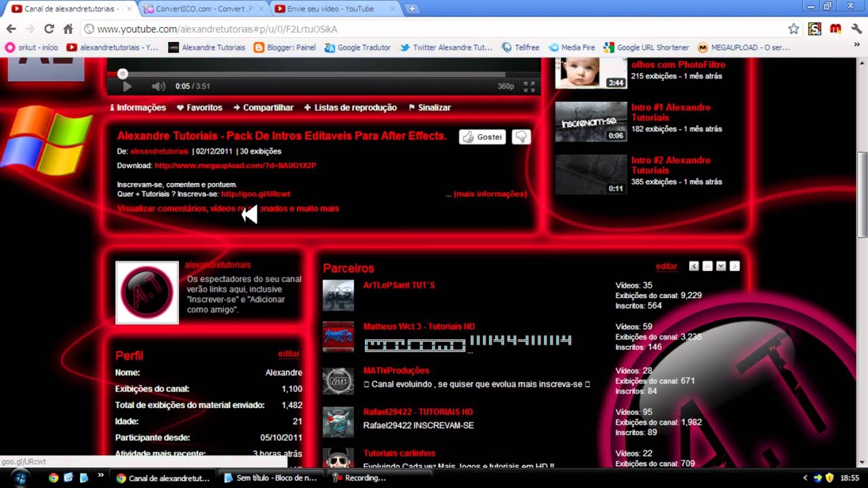Open Rafael29422 - TUTORIAIS HD channel link

coord(418,412)
